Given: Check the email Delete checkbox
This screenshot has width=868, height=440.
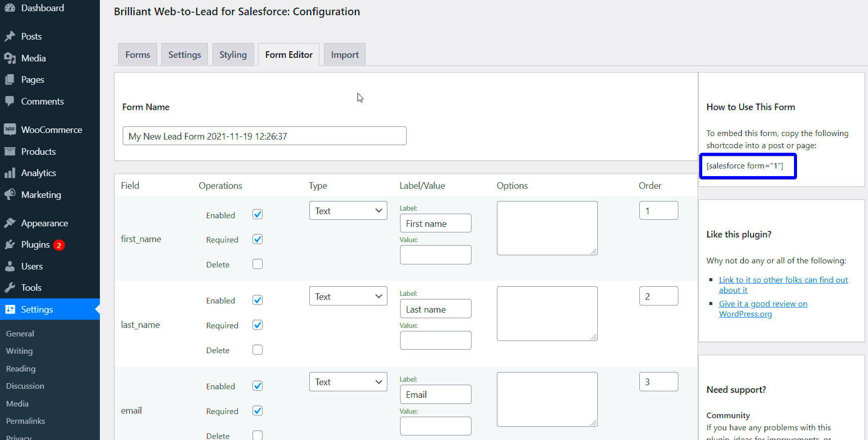Looking at the screenshot, I should click(258, 435).
